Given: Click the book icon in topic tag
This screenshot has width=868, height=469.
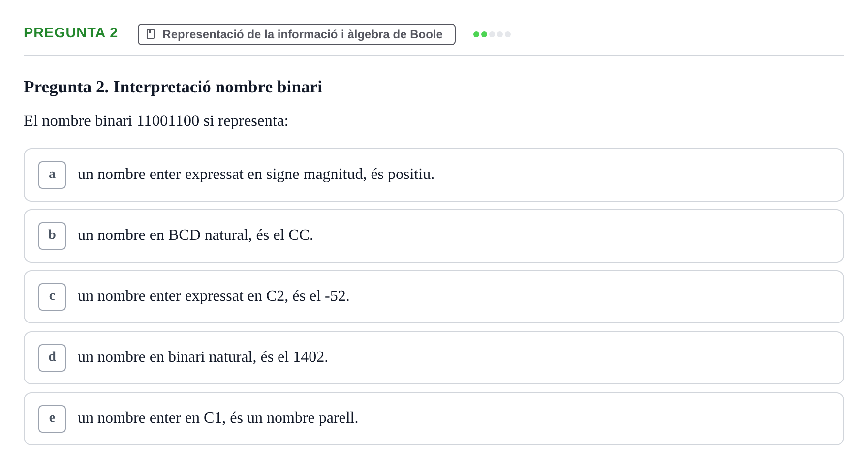Looking at the screenshot, I should [151, 34].
